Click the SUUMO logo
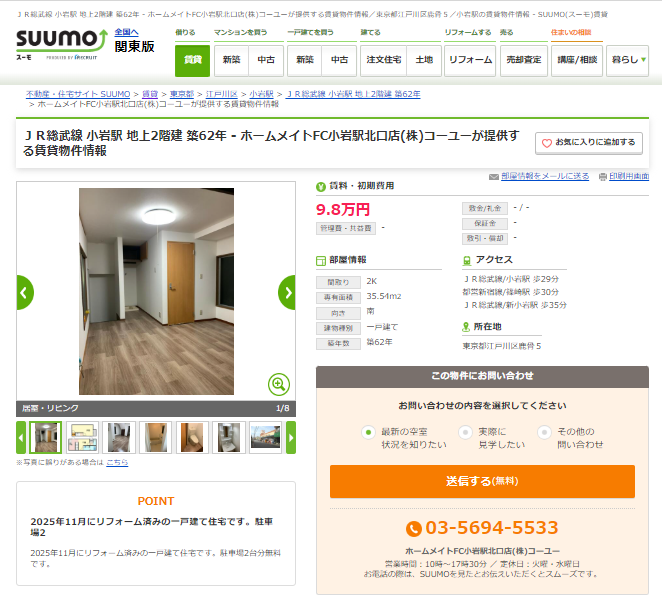Screen dimensions: 662x601 click(62, 44)
